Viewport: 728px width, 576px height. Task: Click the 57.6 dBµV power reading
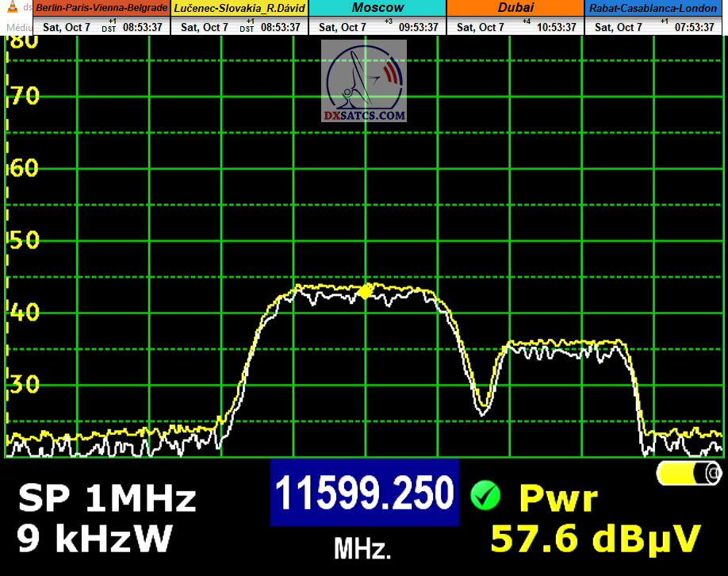(596, 539)
